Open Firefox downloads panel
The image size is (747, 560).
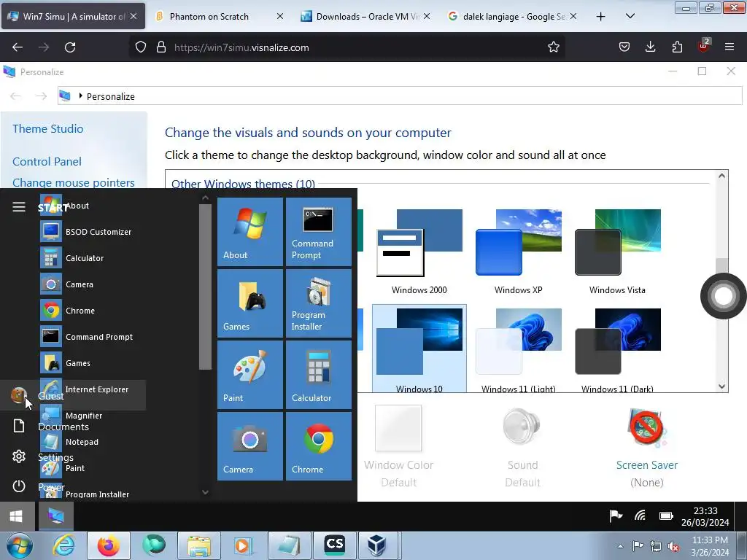click(x=650, y=47)
